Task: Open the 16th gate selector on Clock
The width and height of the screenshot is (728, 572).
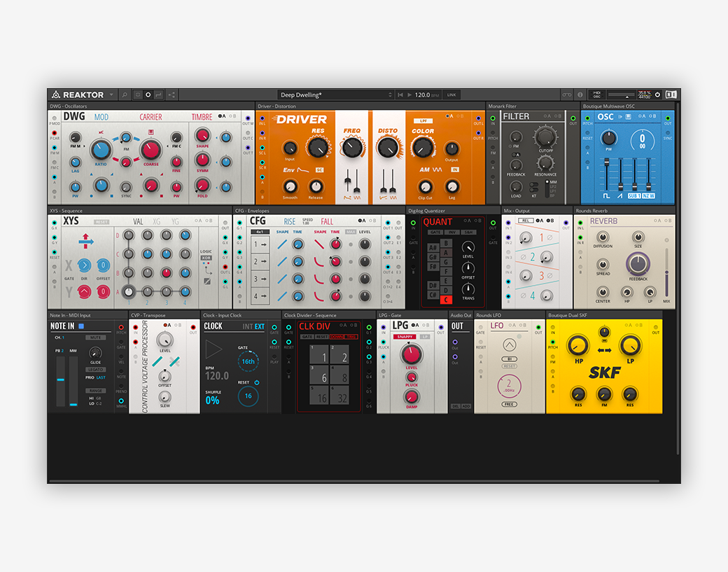Action: pyautogui.click(x=248, y=361)
